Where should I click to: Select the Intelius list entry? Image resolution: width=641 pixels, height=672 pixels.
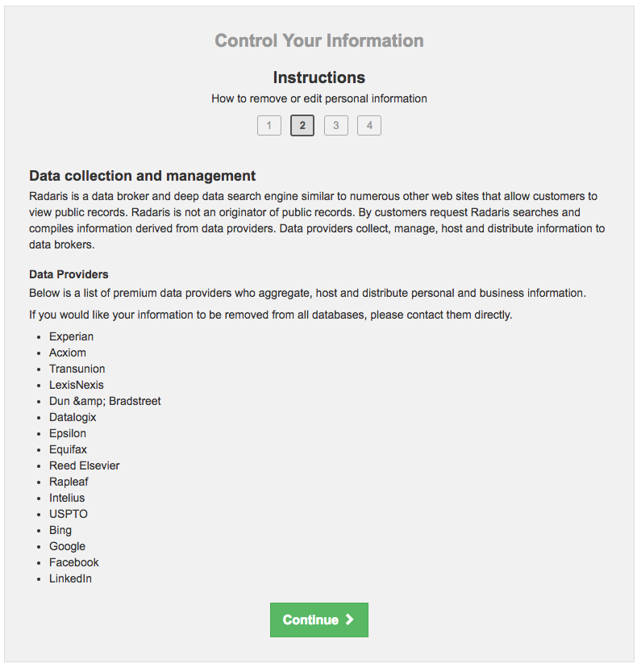coord(67,498)
